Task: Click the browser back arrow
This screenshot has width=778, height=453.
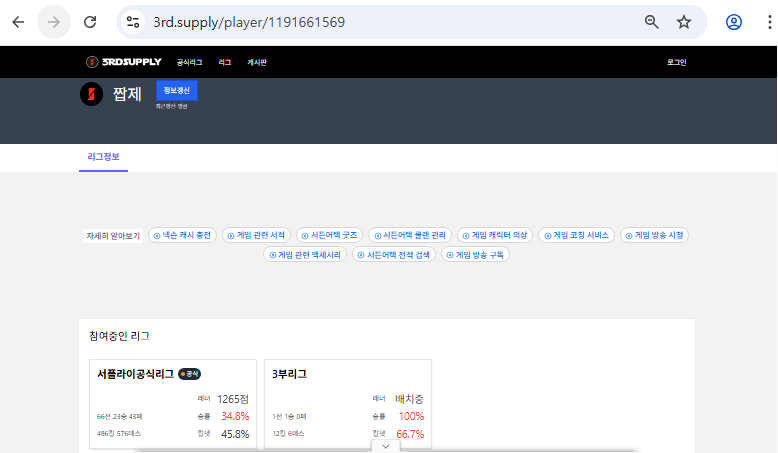Action: (18, 22)
